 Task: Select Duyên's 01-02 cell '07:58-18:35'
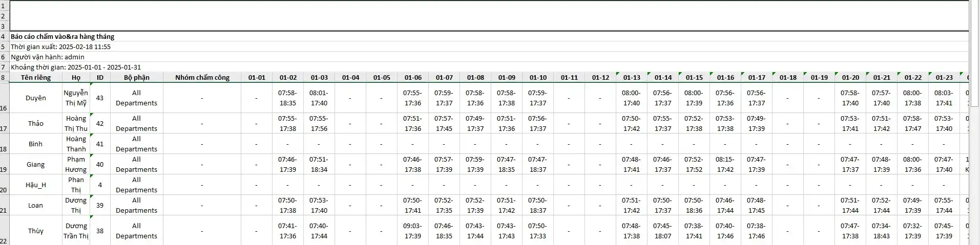(287, 98)
